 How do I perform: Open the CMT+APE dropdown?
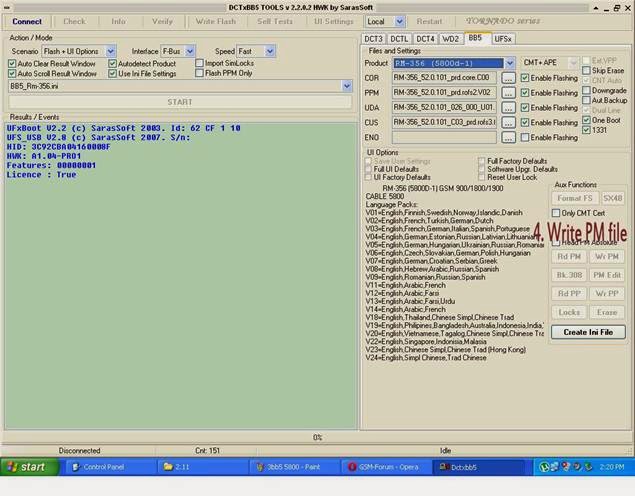[573, 63]
